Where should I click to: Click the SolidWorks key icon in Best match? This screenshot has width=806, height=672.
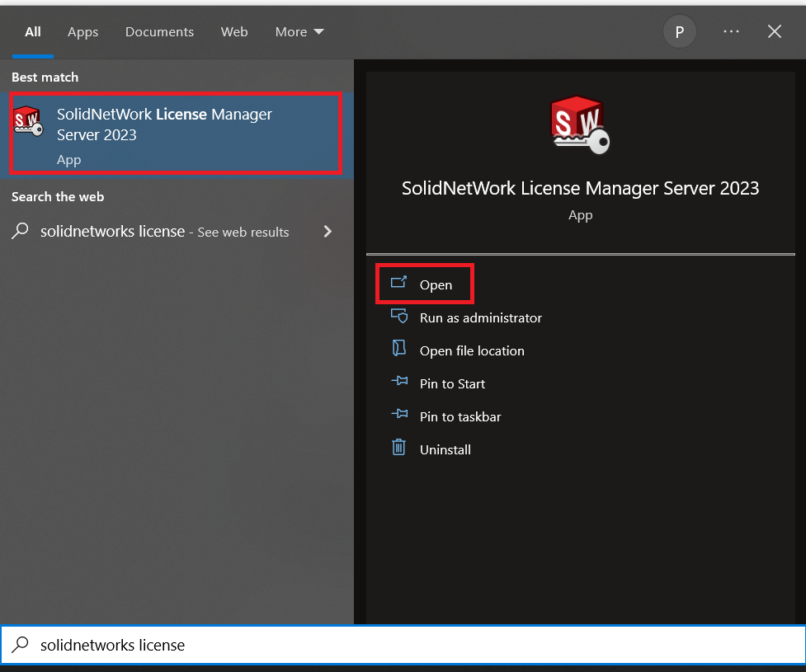tap(28, 122)
